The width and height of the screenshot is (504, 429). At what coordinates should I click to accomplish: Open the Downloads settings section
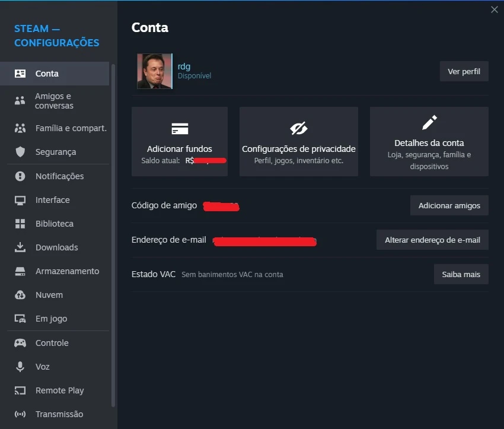coord(55,247)
